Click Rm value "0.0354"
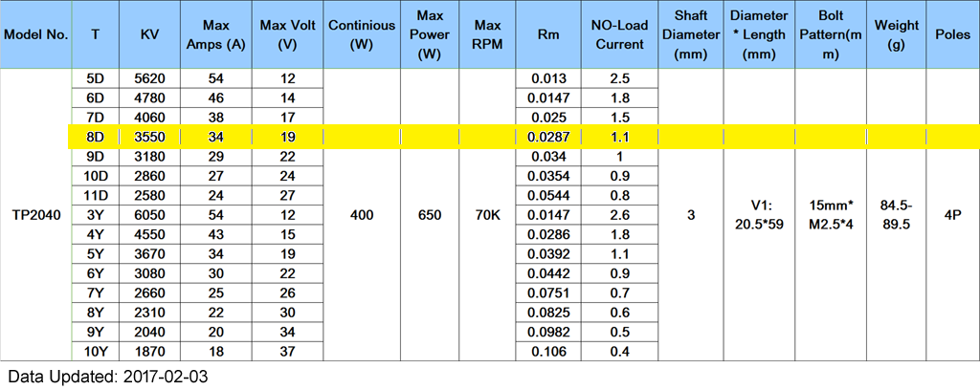 tap(547, 175)
